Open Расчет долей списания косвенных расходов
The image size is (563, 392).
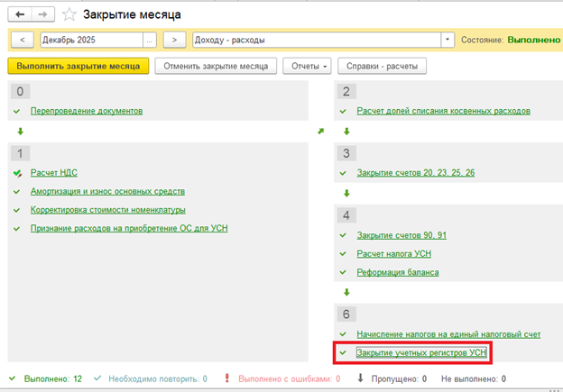coord(443,111)
